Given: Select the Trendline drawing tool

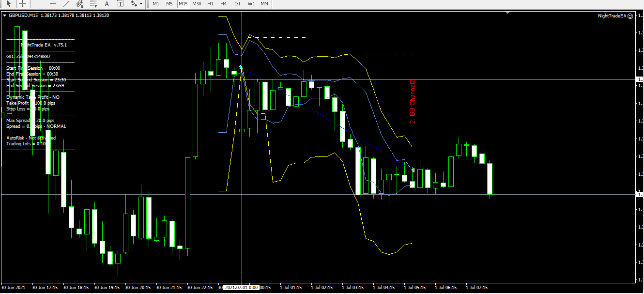Looking at the screenshot, I should click(66, 3).
